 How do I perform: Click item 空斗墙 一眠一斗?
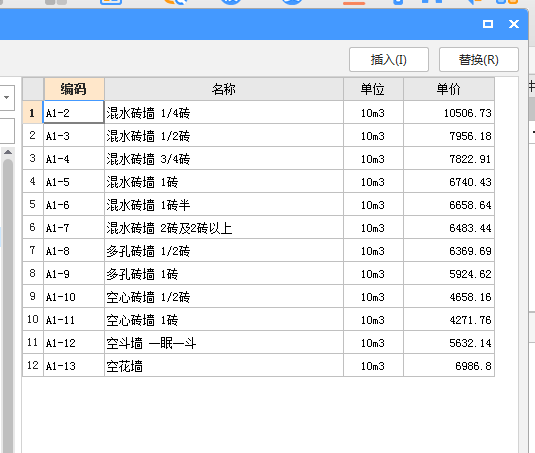(x=224, y=342)
